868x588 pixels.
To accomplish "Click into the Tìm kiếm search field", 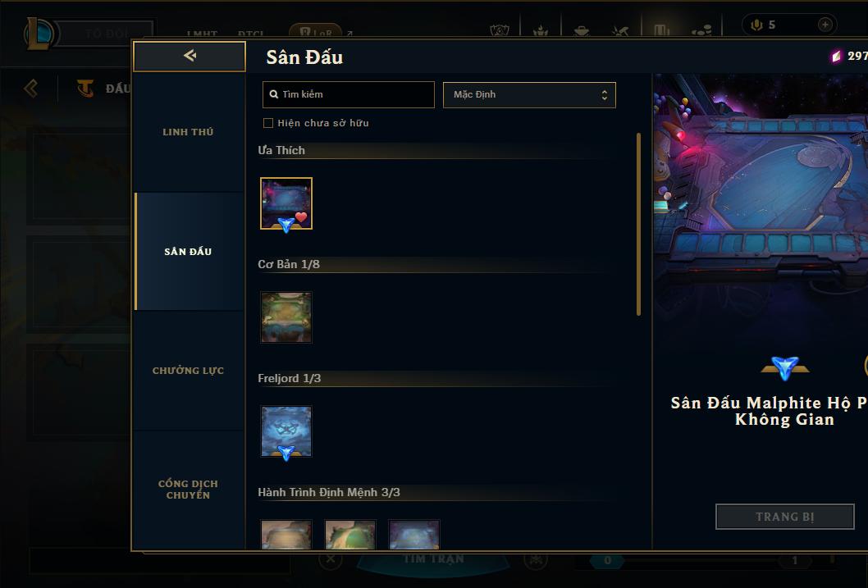I will 349,94.
